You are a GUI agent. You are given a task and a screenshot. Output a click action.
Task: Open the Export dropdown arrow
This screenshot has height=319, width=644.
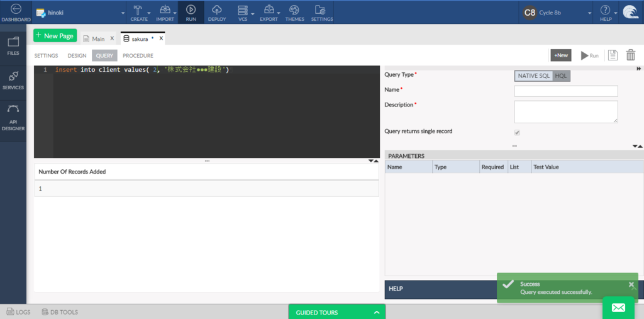click(279, 14)
